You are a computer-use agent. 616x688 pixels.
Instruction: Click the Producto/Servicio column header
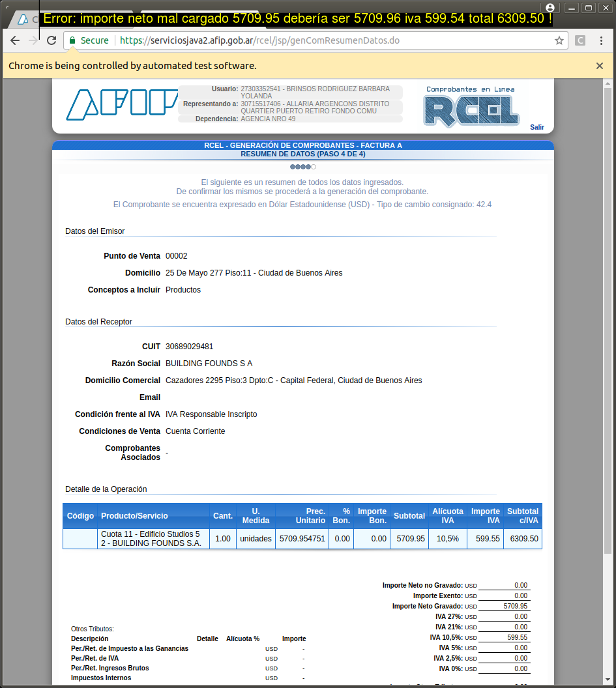[x=154, y=516]
